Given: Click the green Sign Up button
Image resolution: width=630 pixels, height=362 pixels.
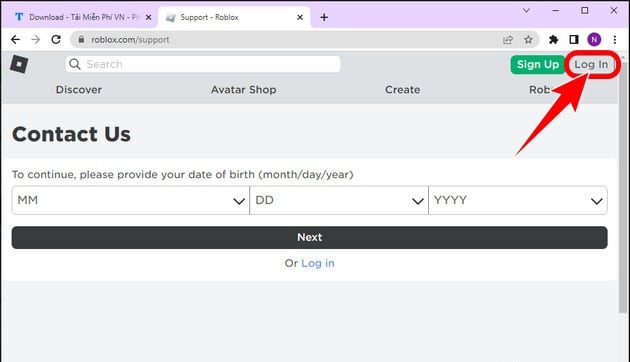Looking at the screenshot, I should coord(538,64).
